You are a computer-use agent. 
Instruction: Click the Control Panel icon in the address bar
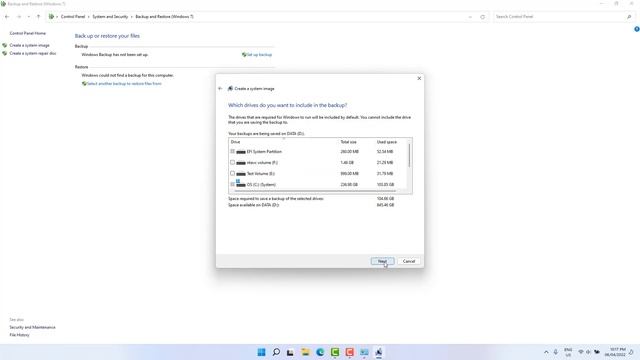[51, 17]
